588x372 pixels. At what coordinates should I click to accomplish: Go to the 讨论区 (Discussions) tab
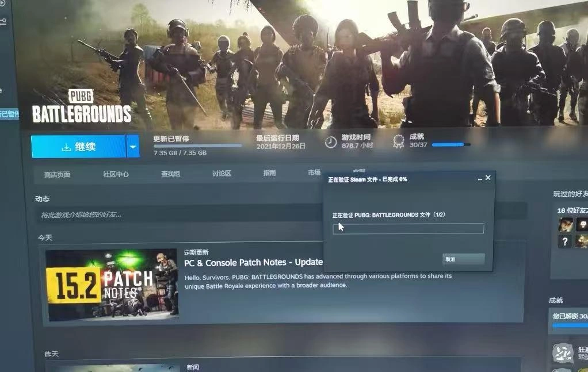(222, 174)
